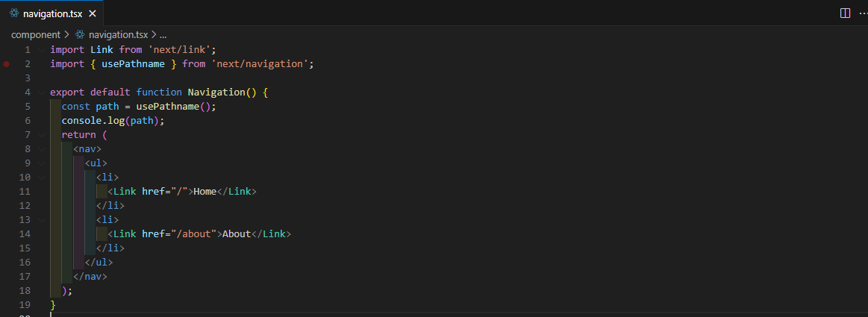Fold the nav element at line 8
This screenshot has width=868, height=317.
pyautogui.click(x=41, y=149)
